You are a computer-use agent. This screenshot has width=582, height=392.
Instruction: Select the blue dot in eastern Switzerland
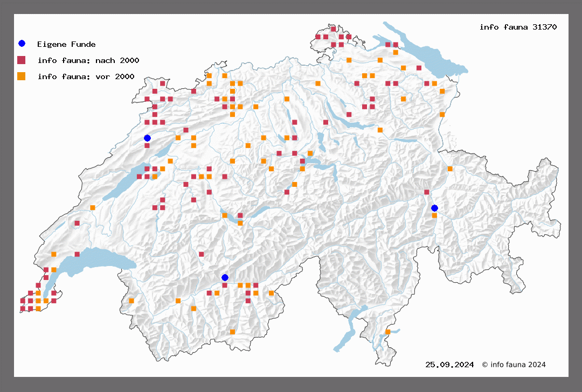point(434,208)
